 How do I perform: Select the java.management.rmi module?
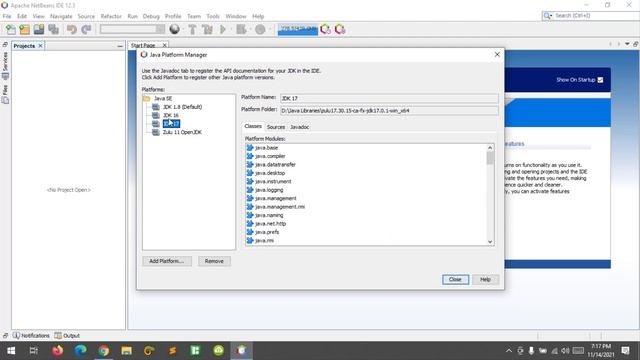click(x=280, y=207)
